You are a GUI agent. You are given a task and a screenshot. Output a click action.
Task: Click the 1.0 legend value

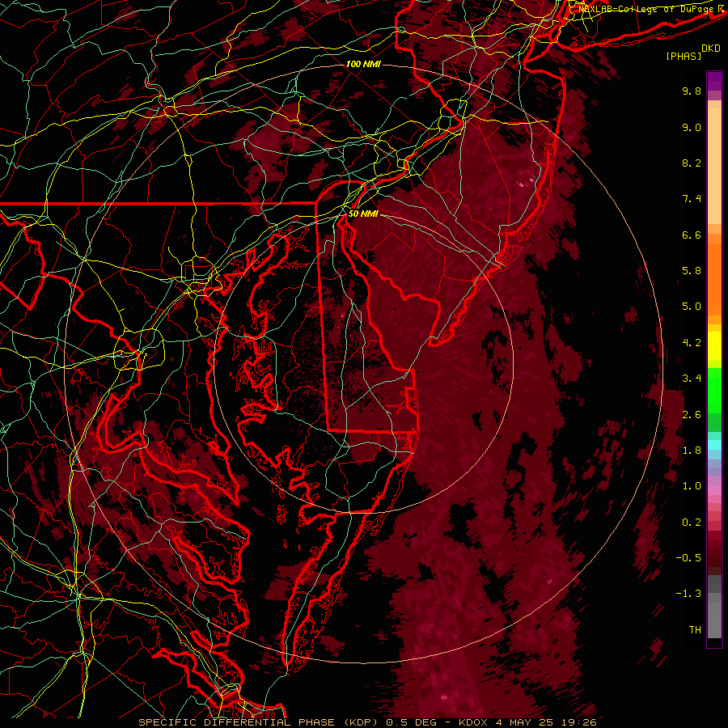point(692,486)
